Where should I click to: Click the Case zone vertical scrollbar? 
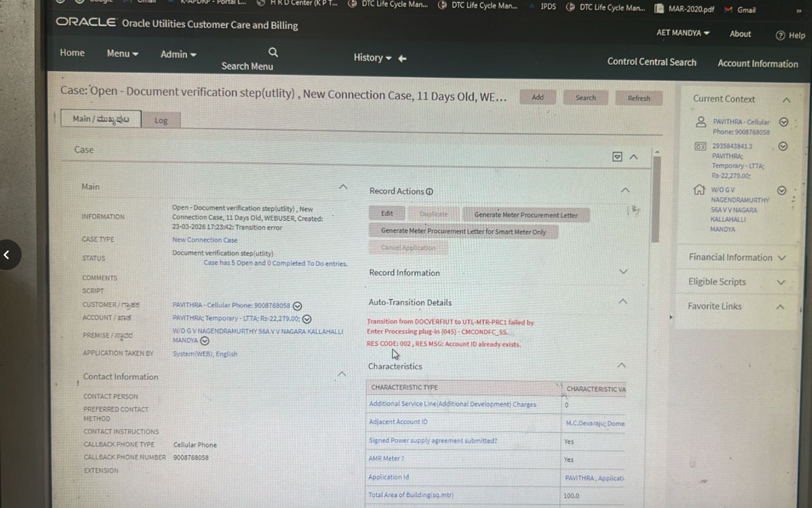(656, 199)
